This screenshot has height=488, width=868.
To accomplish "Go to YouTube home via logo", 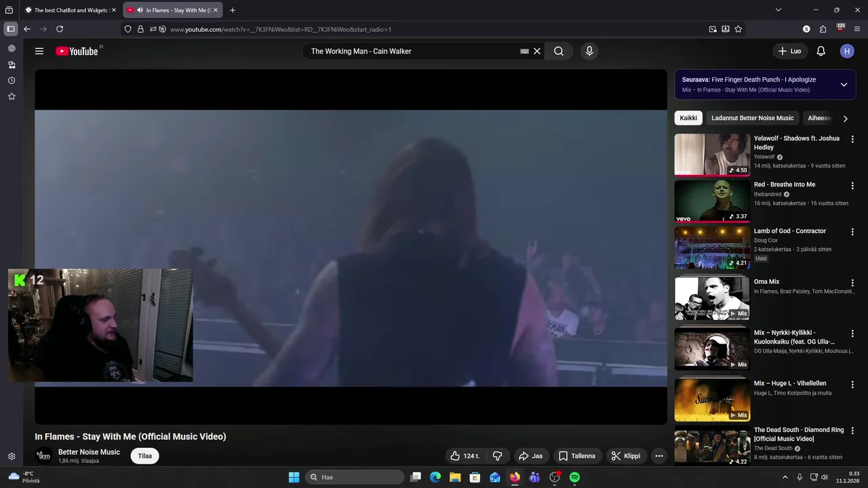I will pos(77,51).
